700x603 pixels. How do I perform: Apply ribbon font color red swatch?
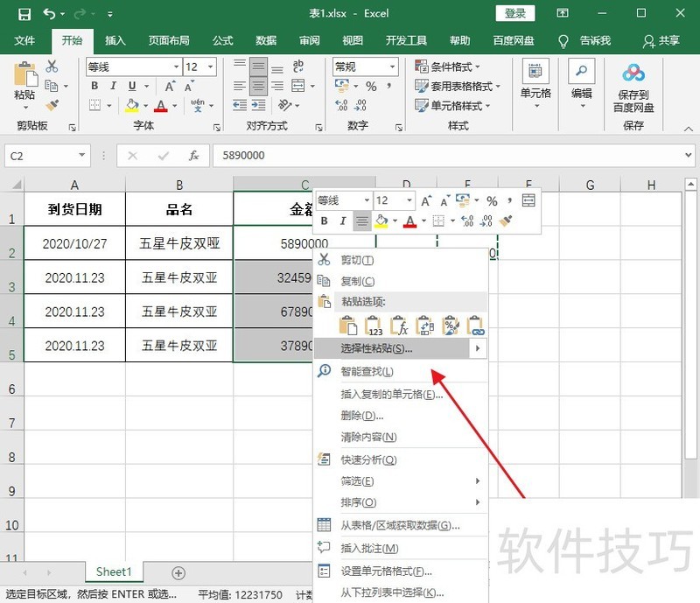point(161,105)
